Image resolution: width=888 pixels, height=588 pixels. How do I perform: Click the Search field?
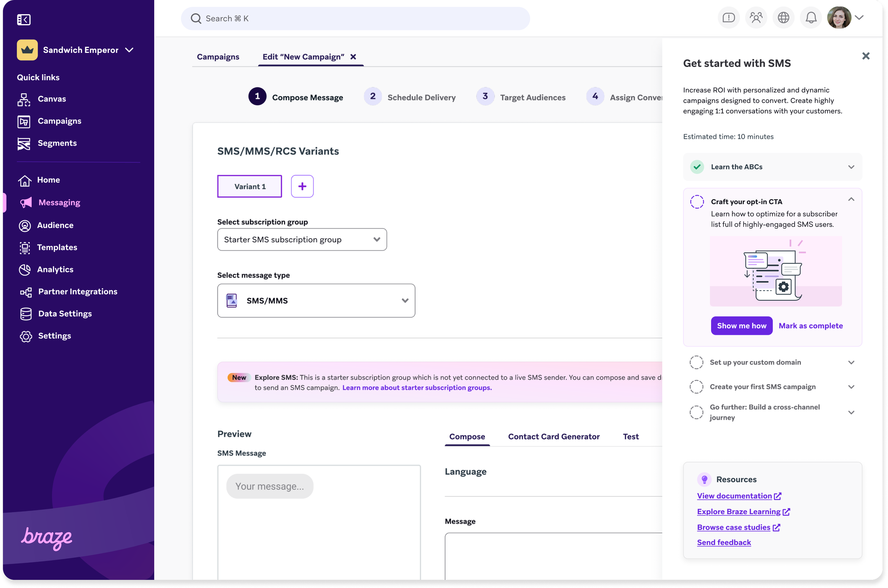click(x=355, y=19)
